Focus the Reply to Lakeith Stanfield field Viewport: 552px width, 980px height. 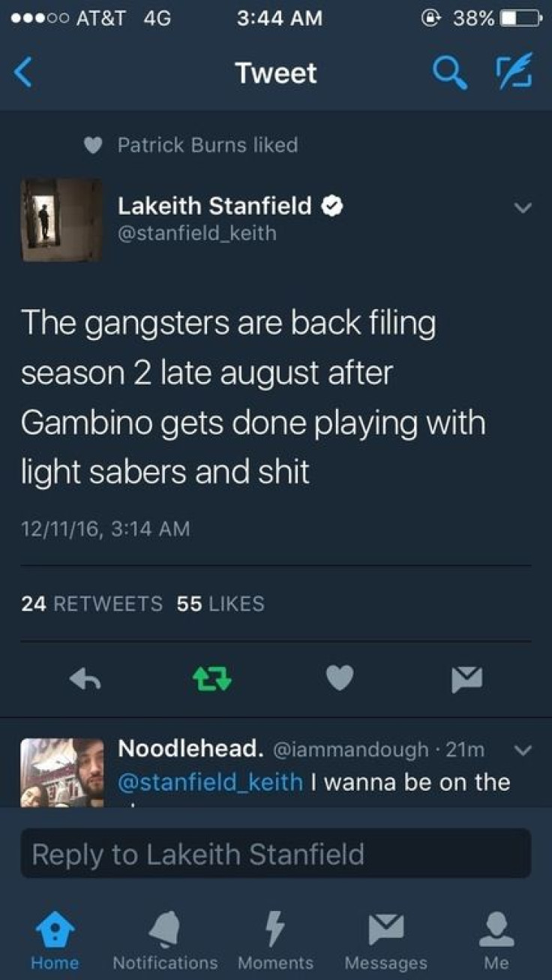pyautogui.click(x=276, y=853)
